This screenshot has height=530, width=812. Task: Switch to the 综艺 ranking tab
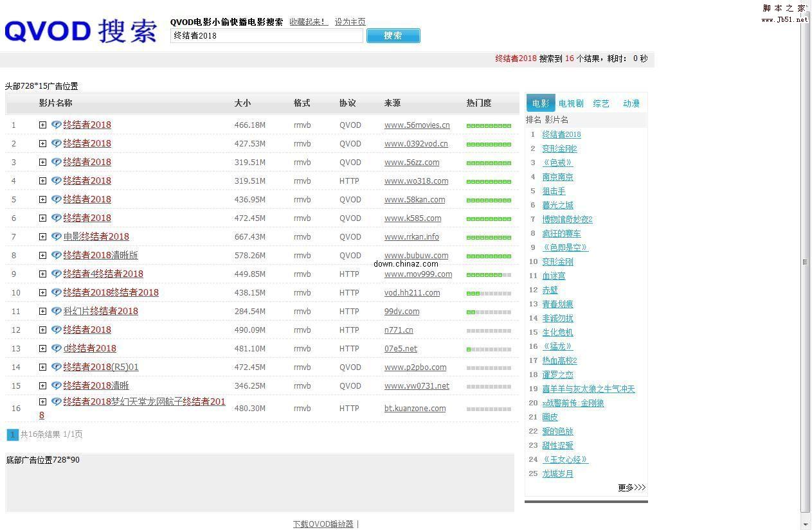point(601,103)
